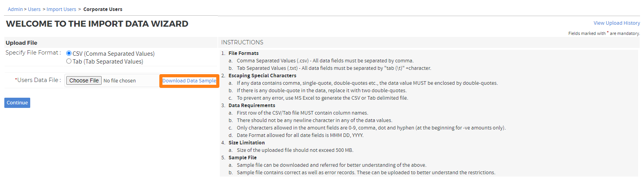This screenshot has width=644, height=186.
Task: Click the 'No file chosen' text
Action: pyautogui.click(x=120, y=81)
